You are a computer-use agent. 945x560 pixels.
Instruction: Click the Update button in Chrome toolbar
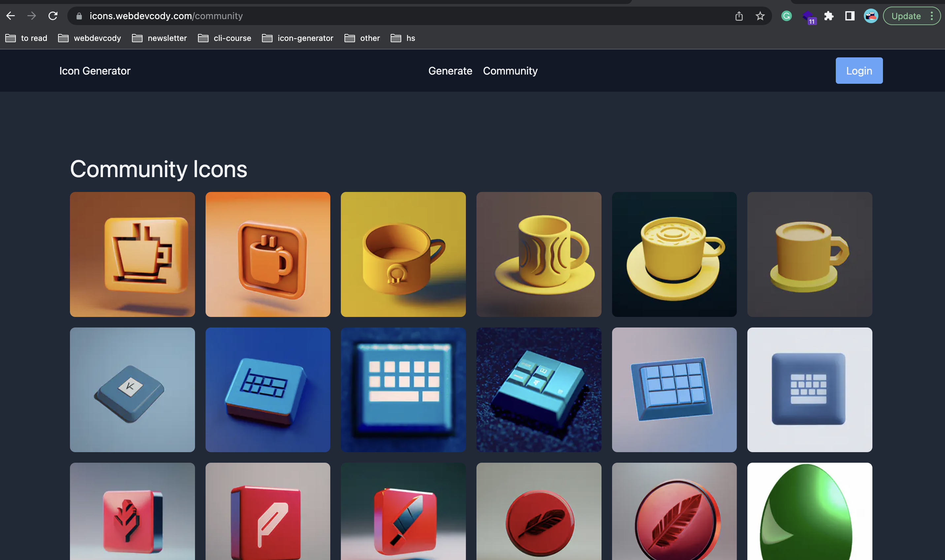click(906, 16)
